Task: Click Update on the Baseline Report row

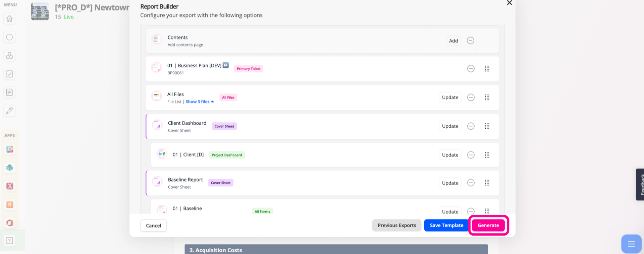Action: tap(450, 183)
